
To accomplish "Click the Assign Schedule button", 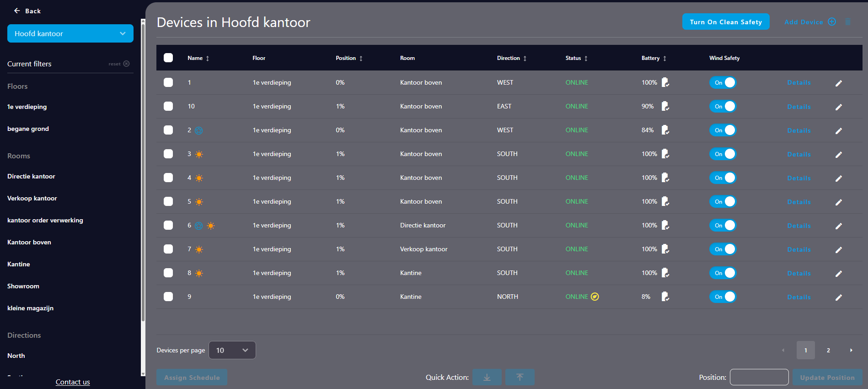I will point(192,377).
